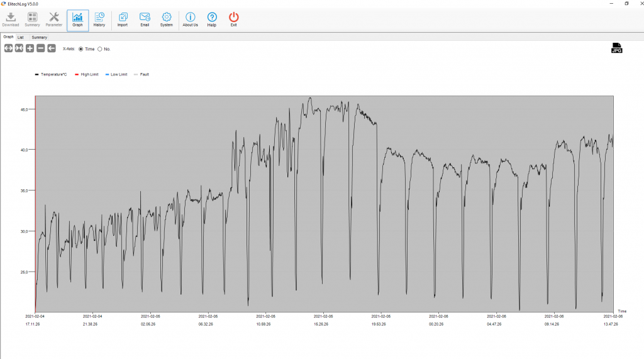
Task: Open the Email toolbar function
Action: pyautogui.click(x=145, y=19)
